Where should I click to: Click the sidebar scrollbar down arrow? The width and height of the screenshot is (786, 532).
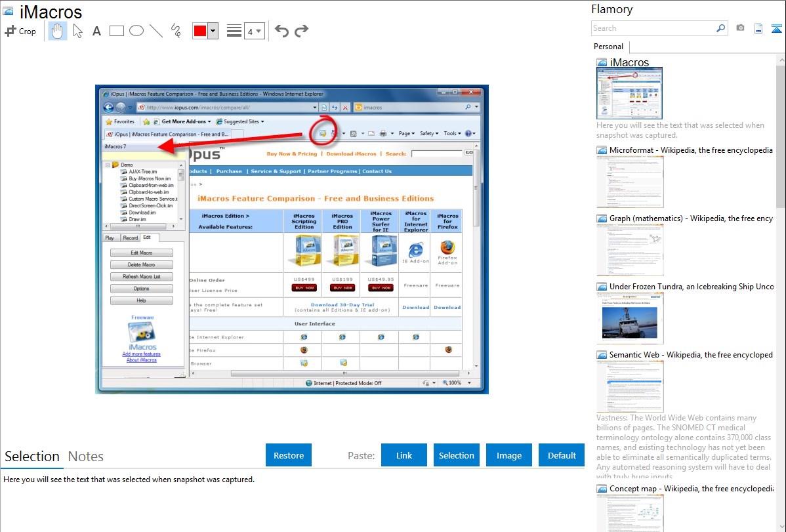pos(781,527)
